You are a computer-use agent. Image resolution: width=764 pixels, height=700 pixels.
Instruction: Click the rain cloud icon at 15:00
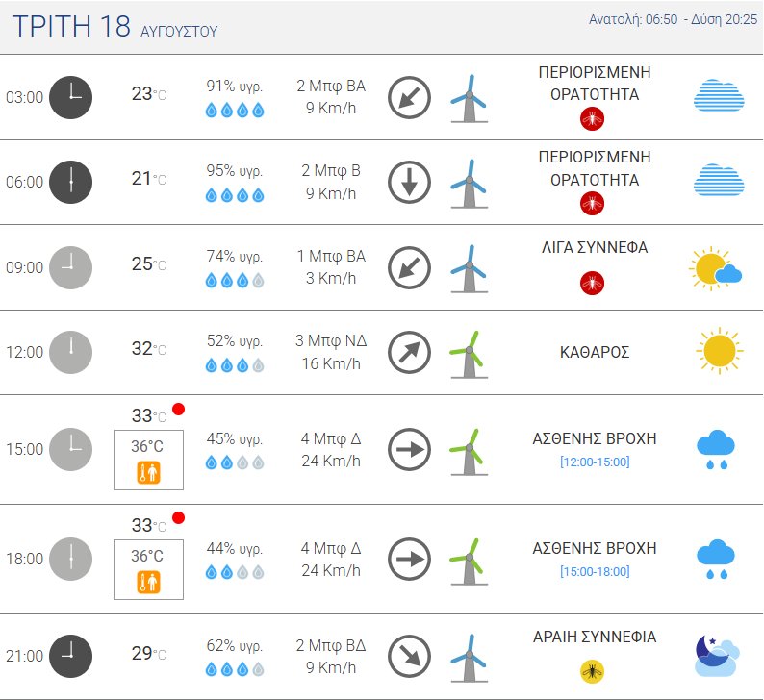point(716,449)
